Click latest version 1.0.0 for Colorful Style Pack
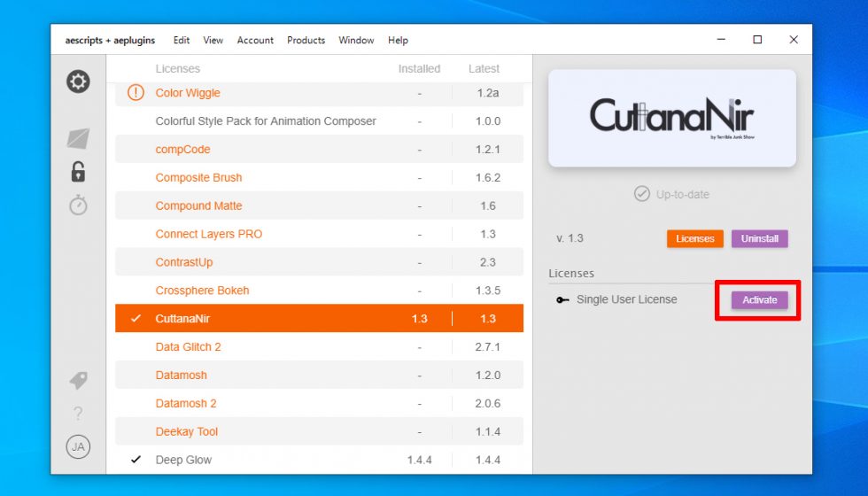Screen dimensions: 868x496 click(x=488, y=120)
